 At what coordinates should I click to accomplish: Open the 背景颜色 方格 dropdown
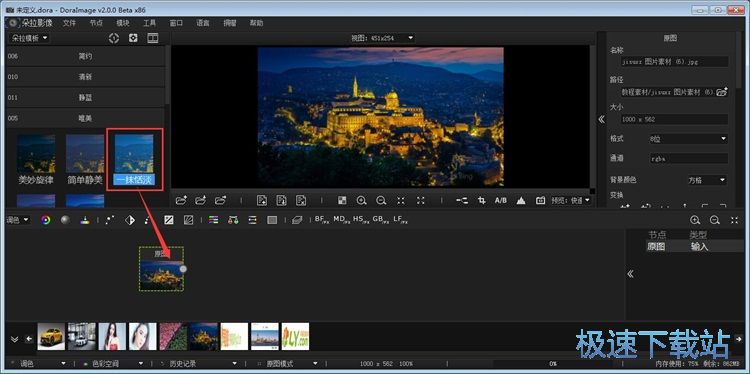tap(707, 180)
